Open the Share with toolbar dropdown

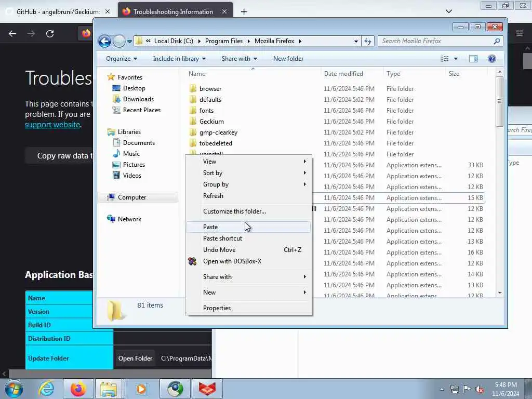(x=239, y=59)
